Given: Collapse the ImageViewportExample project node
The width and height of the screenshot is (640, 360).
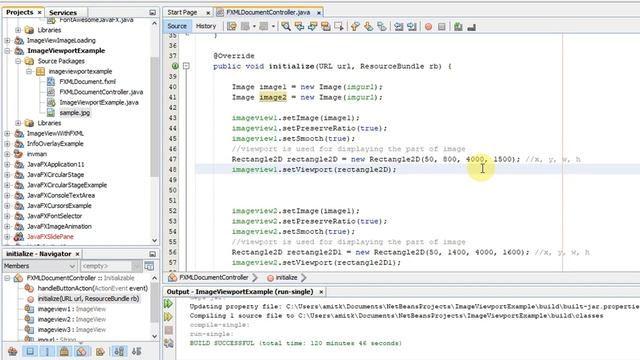Looking at the screenshot, I should [7, 51].
